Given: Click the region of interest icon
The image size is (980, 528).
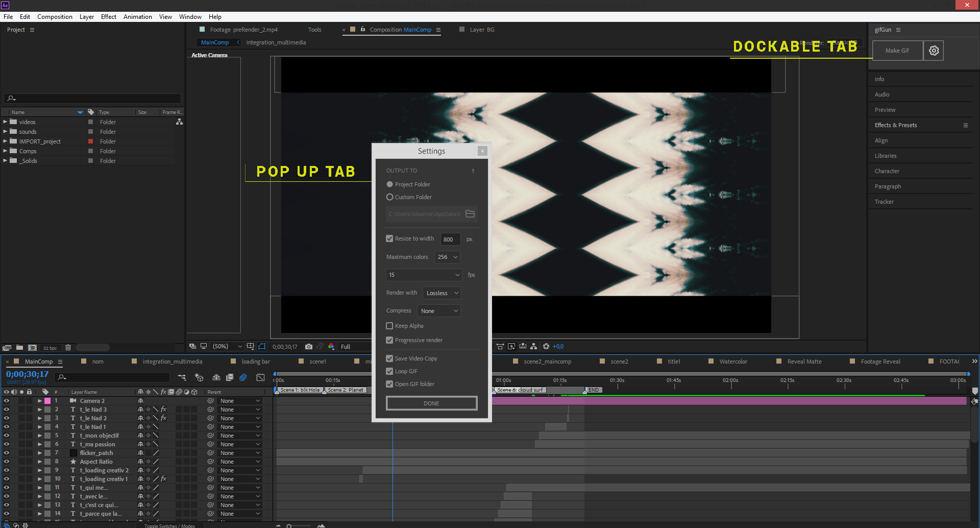Looking at the screenshot, I should (x=250, y=347).
